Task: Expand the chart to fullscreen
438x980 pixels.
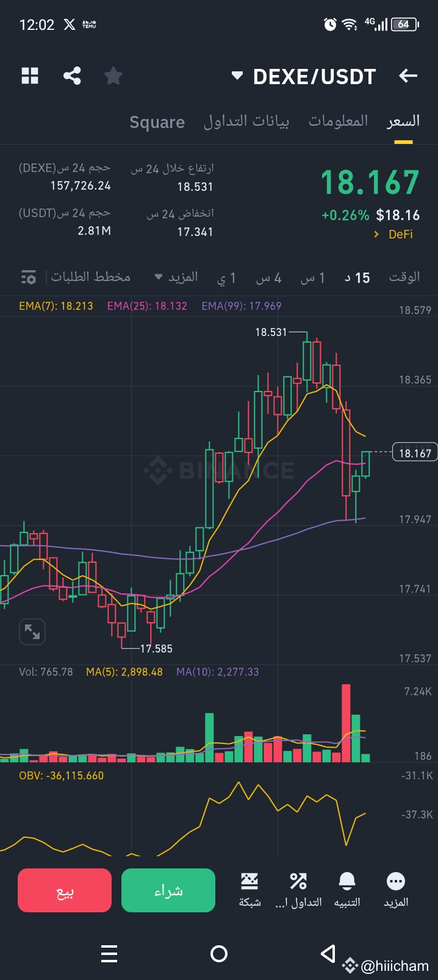Action: point(32,632)
